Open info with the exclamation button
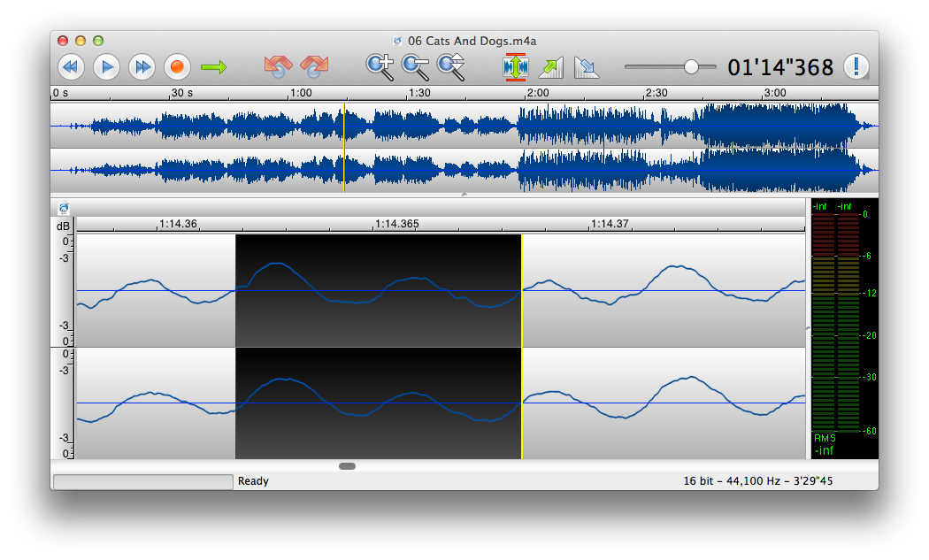929x560 pixels. click(856, 66)
